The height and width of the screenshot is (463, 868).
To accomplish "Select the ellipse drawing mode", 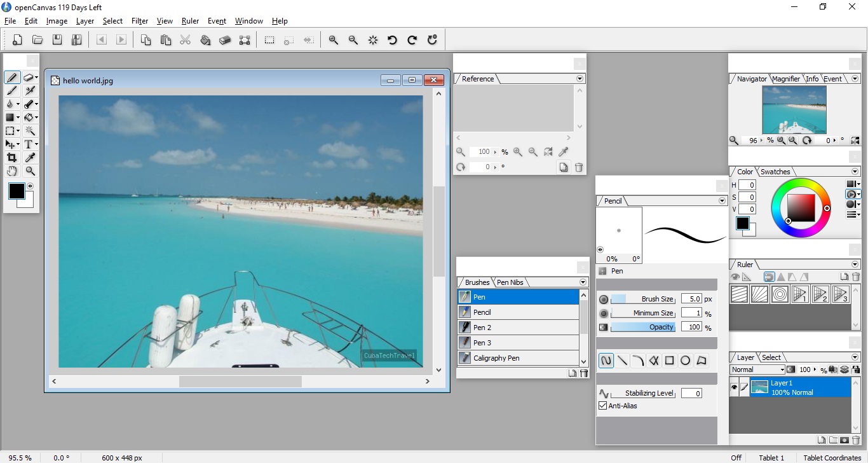I will point(685,361).
